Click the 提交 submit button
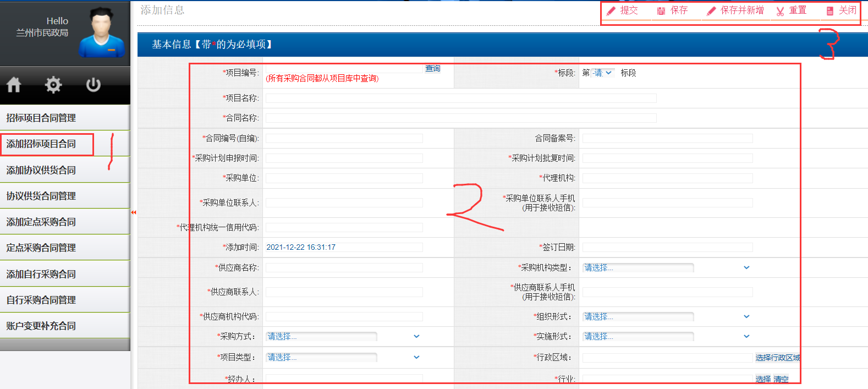This screenshot has height=389, width=868. (623, 10)
